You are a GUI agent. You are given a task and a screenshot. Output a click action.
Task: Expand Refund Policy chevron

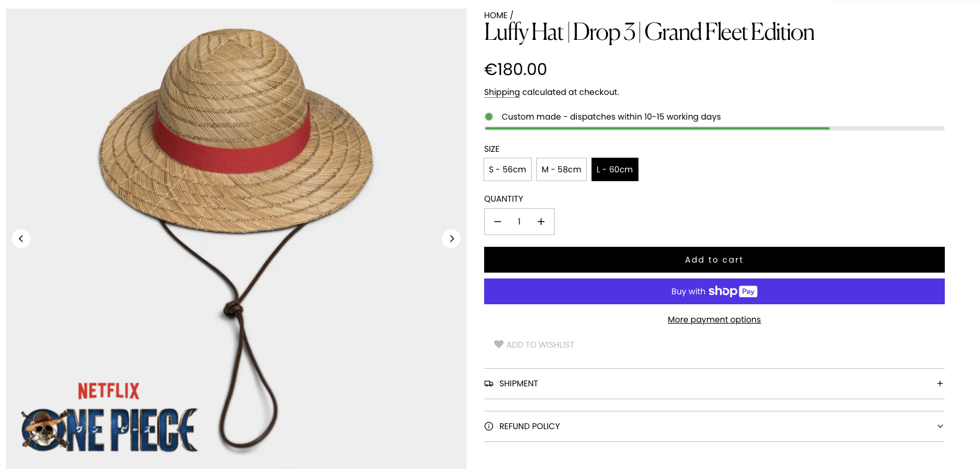coord(940,426)
